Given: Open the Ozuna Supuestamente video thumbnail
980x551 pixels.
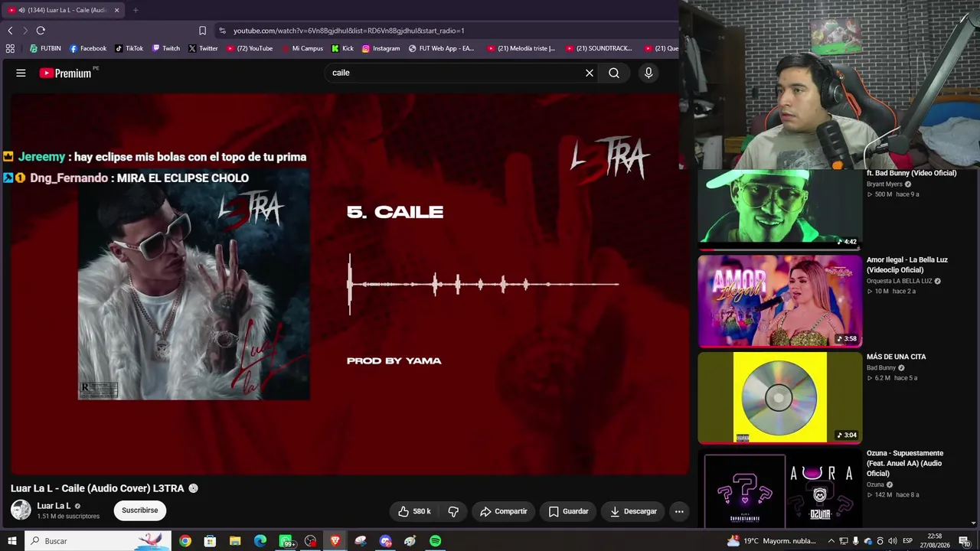Looking at the screenshot, I should [779, 488].
